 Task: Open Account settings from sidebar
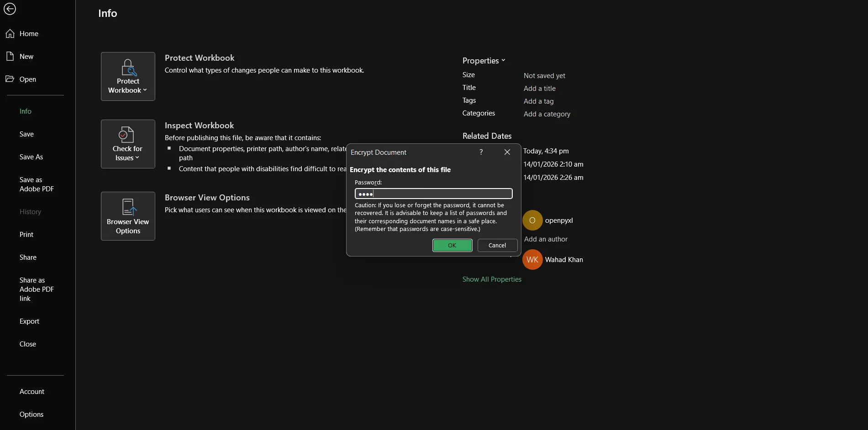(x=32, y=391)
